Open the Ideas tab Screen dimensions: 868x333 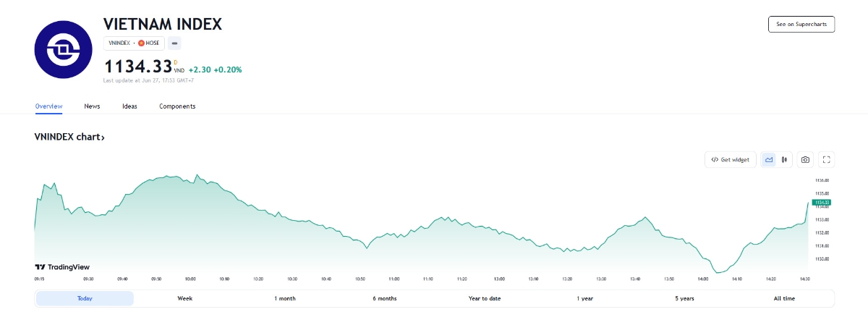pyautogui.click(x=129, y=106)
